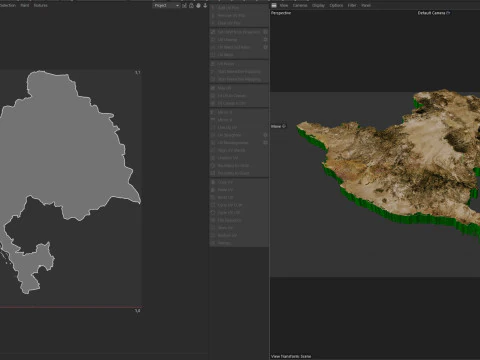Viewport: 480px width, 360px height.
Task: Open the Filter viewport menu
Action: coord(352,5)
